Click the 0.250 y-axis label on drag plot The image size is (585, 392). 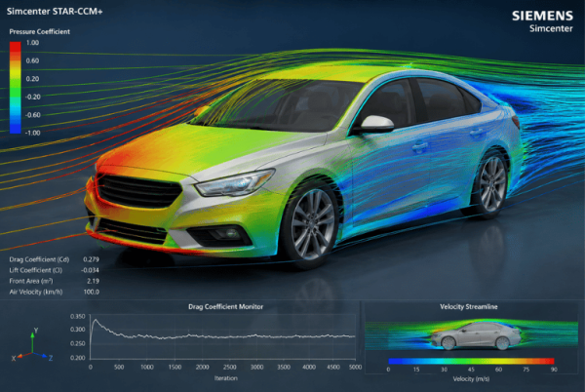(x=78, y=343)
